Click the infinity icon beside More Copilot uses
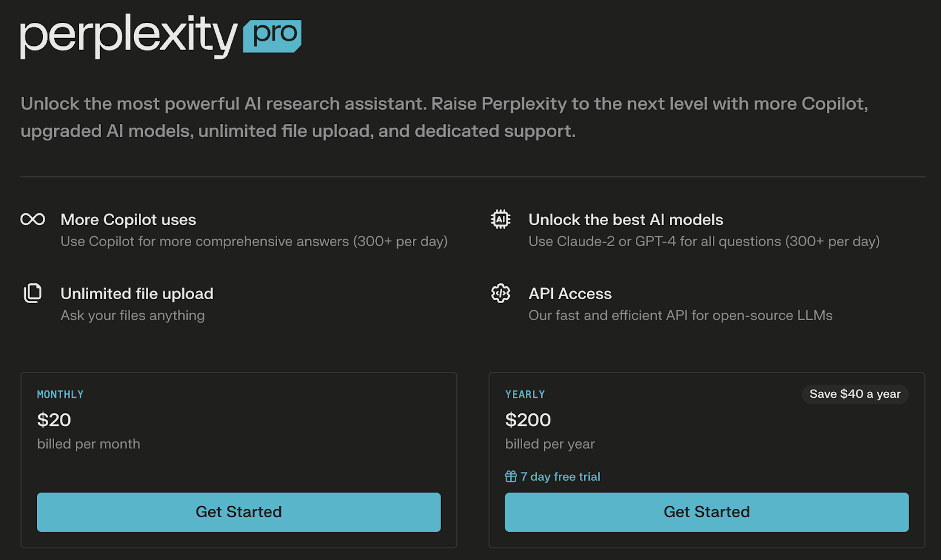The height and width of the screenshot is (560, 941). (32, 220)
